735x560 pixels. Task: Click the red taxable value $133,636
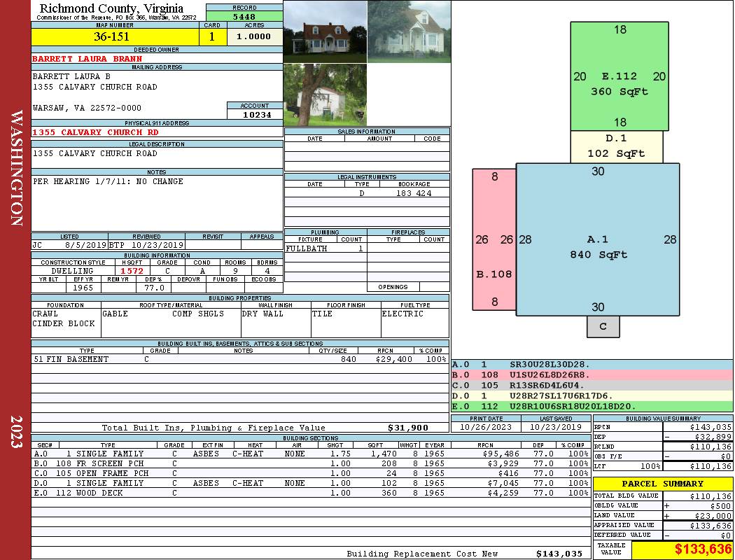(x=703, y=549)
